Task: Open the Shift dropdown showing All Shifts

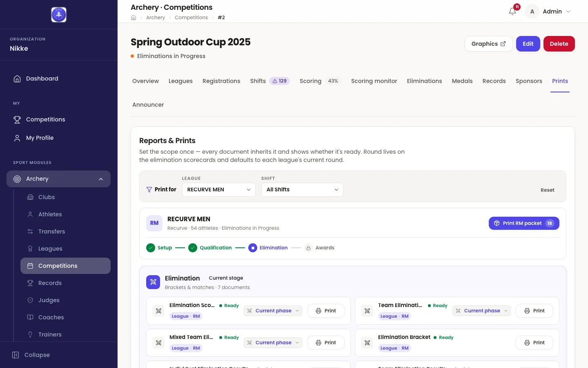Action: coord(302,190)
